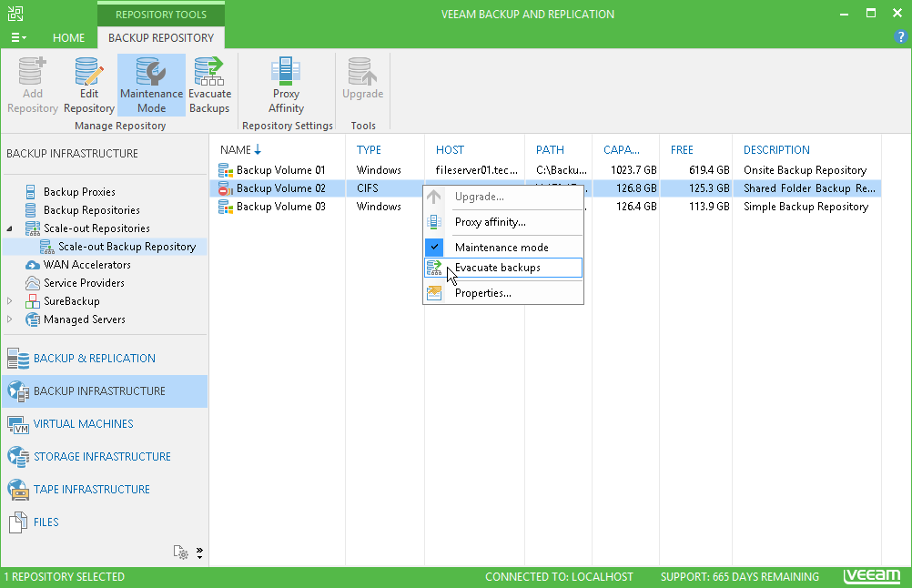Select Managed Servers tree item

tap(85, 319)
